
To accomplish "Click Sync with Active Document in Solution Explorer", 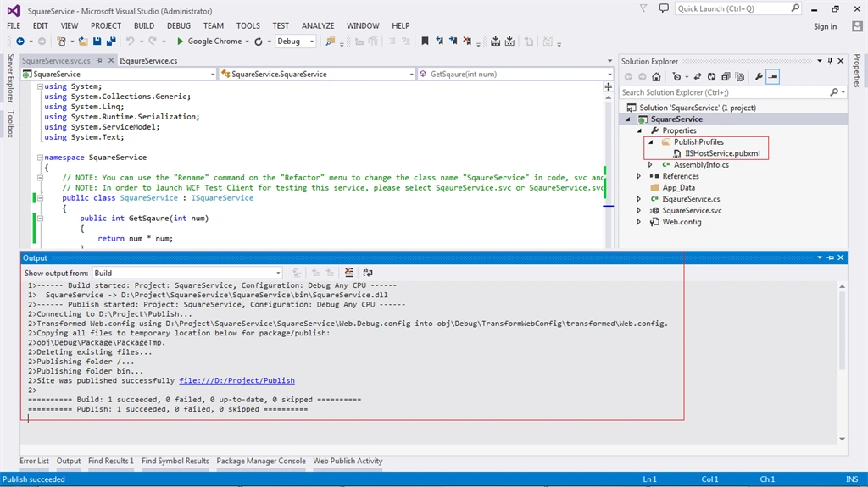I will 698,77.
